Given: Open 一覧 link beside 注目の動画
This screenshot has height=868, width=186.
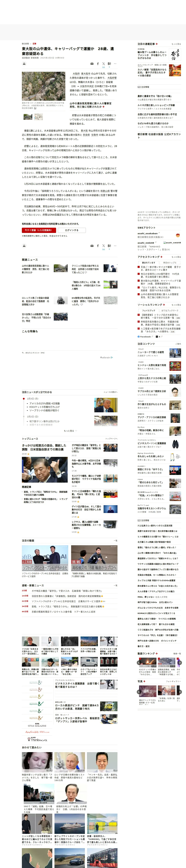Looking at the screenshot, I should click(x=115, y=540).
